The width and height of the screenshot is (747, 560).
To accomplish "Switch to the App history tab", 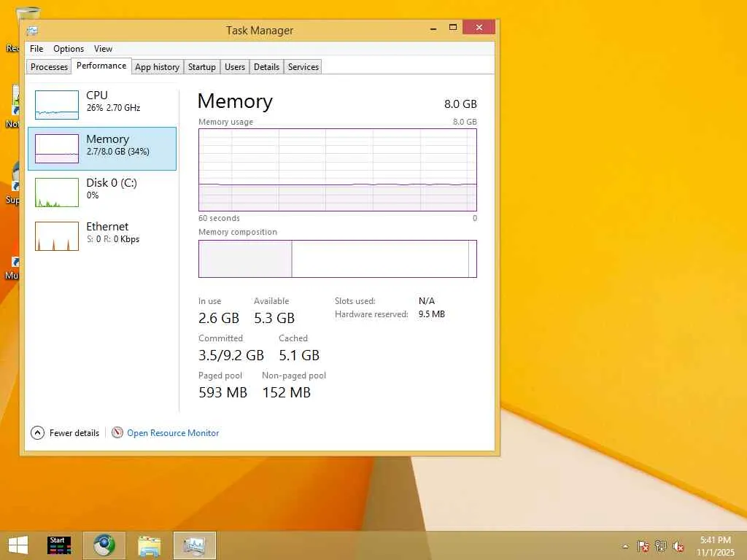I will pyautogui.click(x=158, y=66).
